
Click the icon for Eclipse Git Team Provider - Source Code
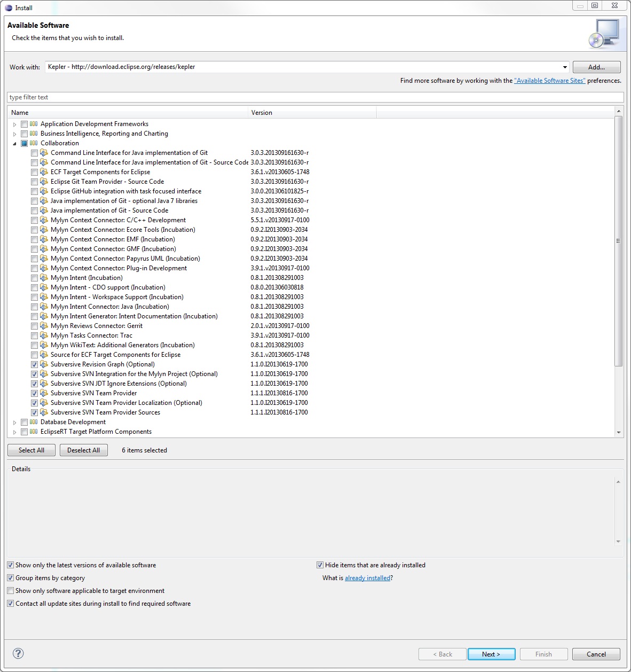44,182
